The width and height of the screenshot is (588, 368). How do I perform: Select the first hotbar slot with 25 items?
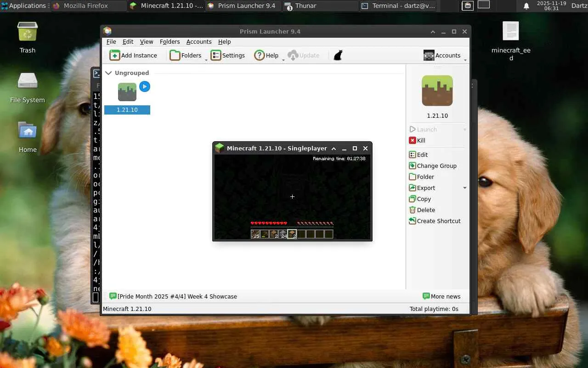255,234
